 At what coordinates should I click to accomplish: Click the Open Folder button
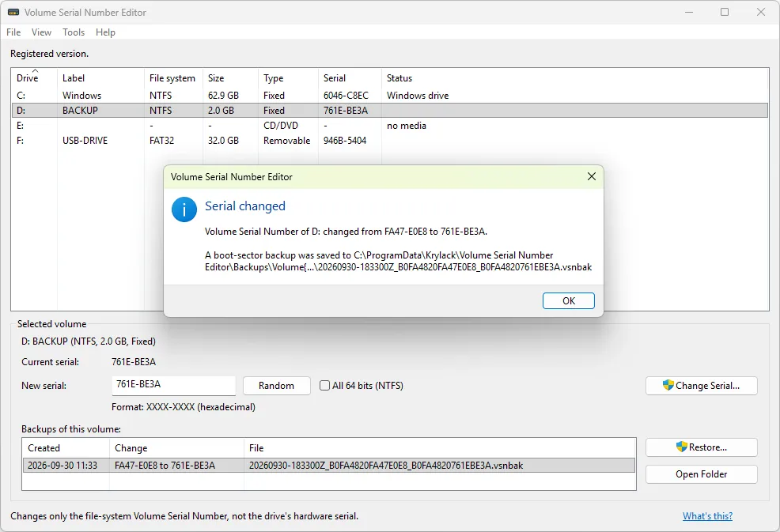702,474
